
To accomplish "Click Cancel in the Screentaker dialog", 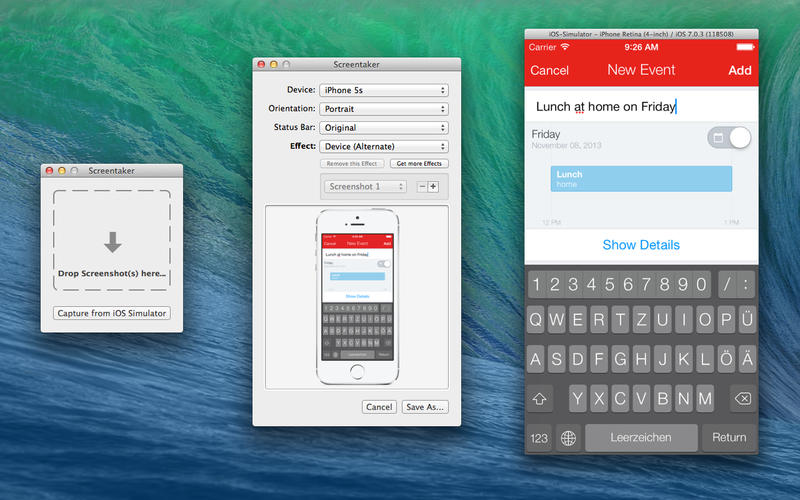I will click(379, 407).
